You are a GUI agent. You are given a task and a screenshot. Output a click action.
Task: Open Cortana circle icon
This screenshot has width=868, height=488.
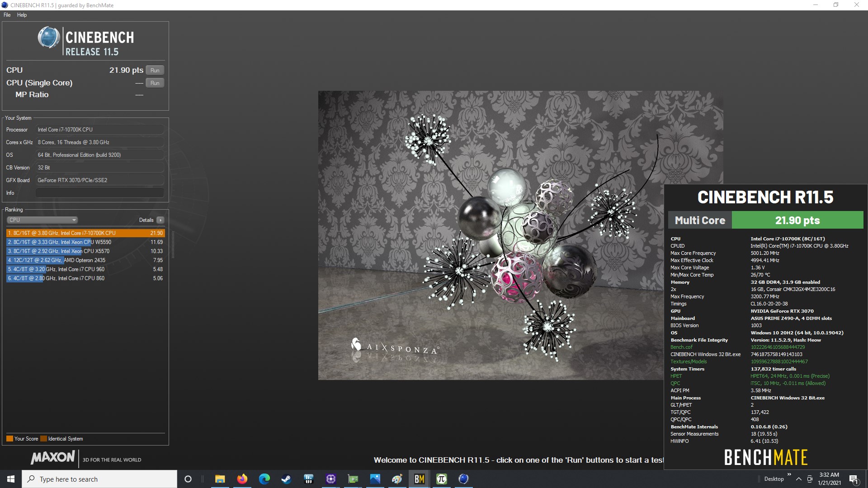[188, 479]
